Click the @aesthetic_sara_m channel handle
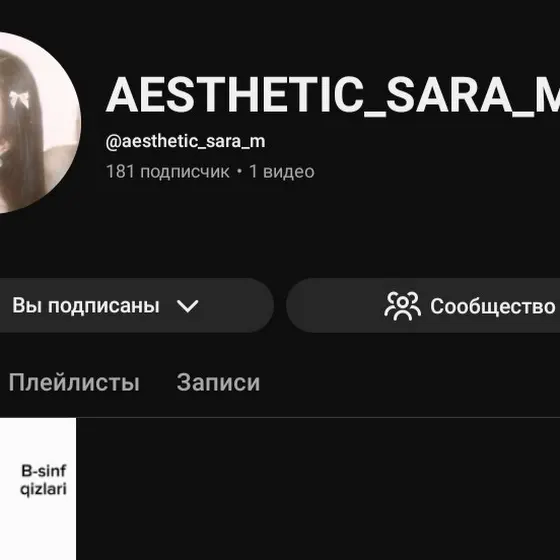The width and height of the screenshot is (560, 560). (x=185, y=141)
